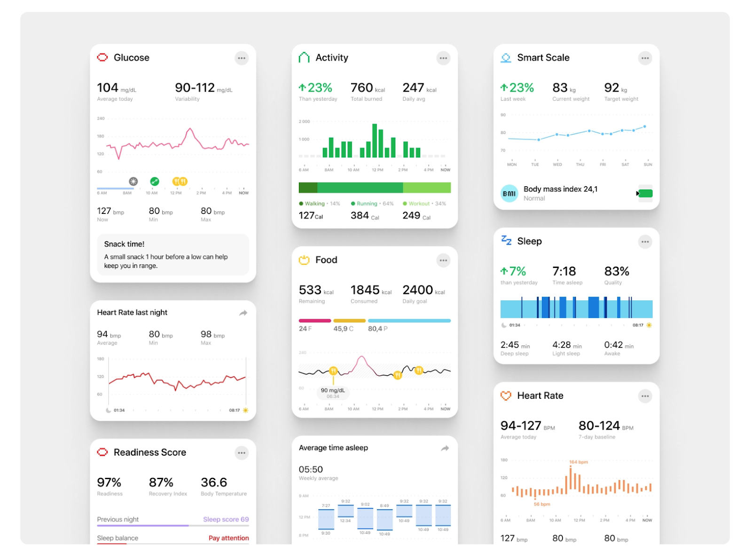Select the Smart Scale water-drop icon
The height and width of the screenshot is (560, 752).
(x=505, y=57)
